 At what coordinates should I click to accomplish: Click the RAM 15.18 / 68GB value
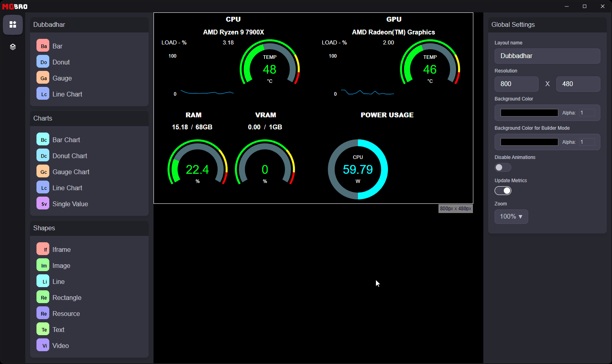(x=192, y=127)
